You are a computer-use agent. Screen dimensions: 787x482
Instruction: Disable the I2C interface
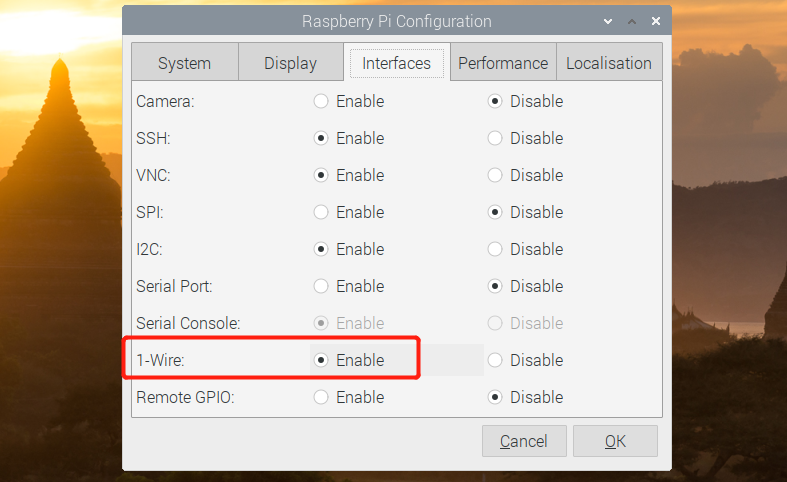[x=495, y=249]
